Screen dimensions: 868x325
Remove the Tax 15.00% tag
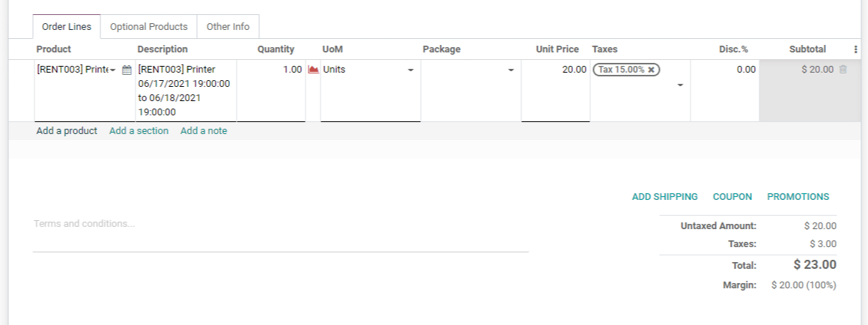pyautogui.click(x=652, y=70)
